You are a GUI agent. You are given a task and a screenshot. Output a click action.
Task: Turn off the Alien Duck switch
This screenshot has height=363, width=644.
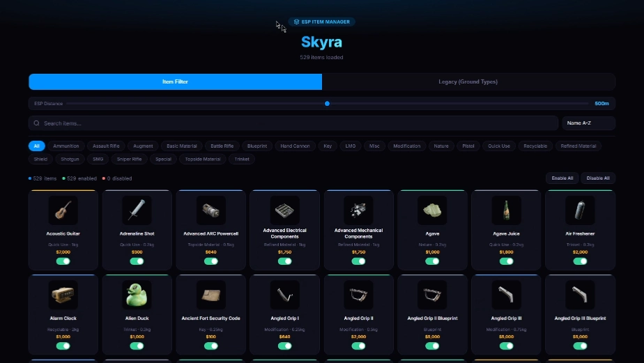click(x=137, y=346)
